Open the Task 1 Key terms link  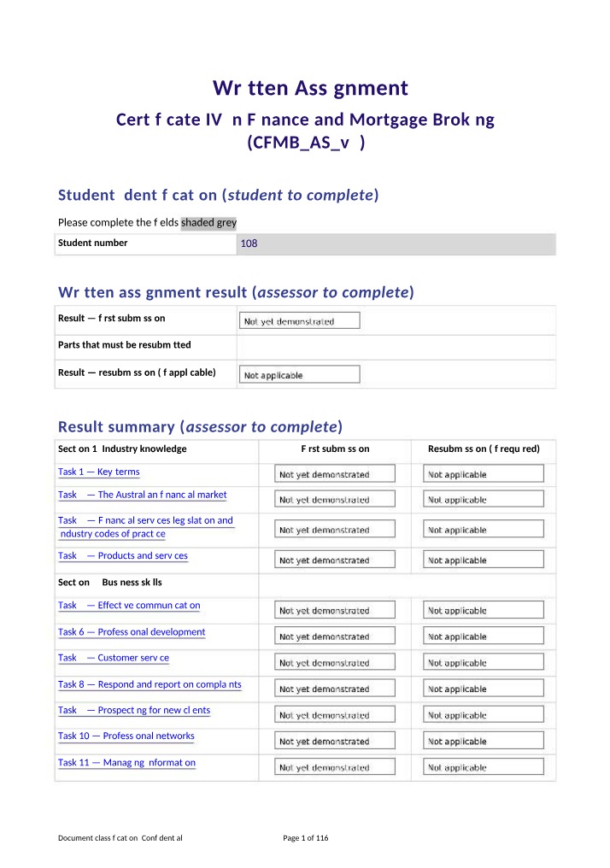(98, 472)
